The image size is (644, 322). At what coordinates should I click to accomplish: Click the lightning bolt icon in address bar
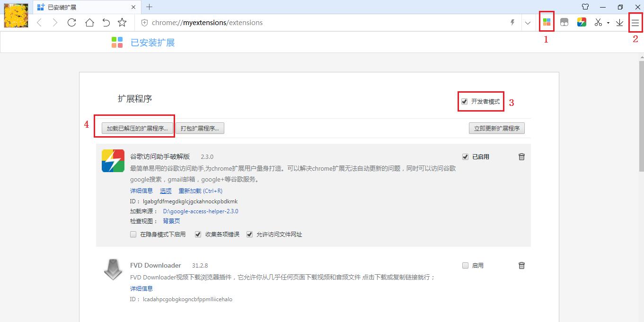coord(512,22)
